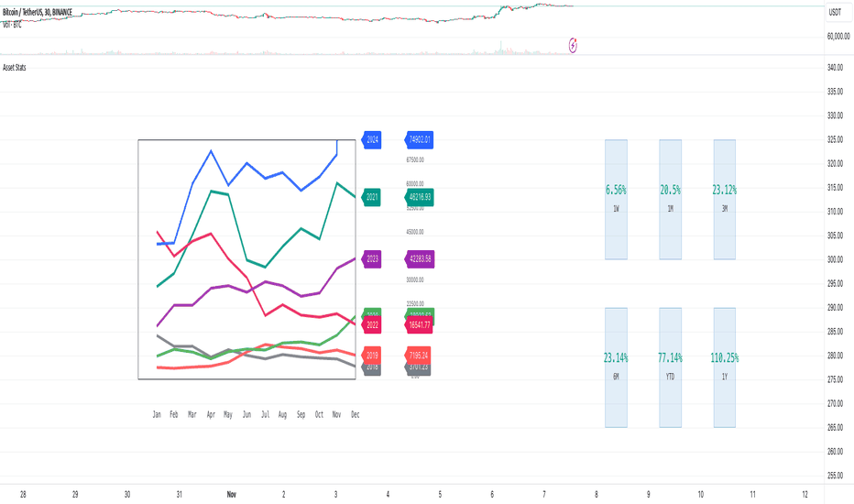854x504 pixels.
Task: Select the 6M performance box showing 23.14%
Action: (x=616, y=367)
